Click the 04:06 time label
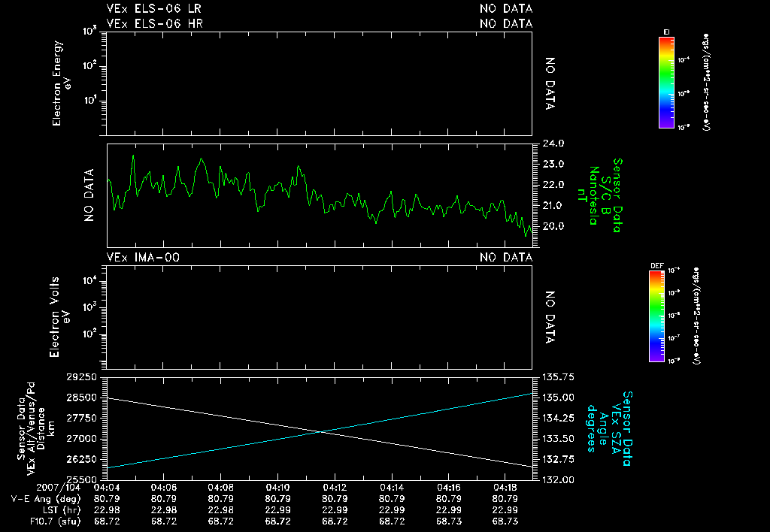This screenshot has height=532, width=770. click(163, 488)
